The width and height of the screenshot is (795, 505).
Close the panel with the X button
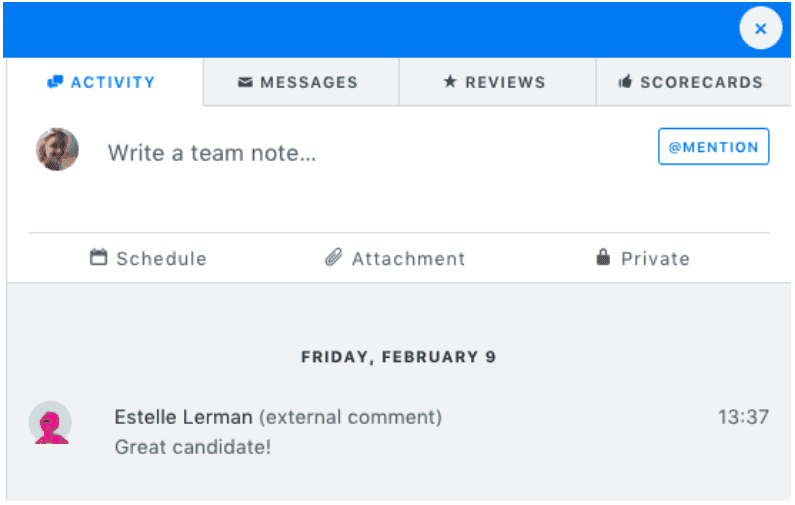760,28
